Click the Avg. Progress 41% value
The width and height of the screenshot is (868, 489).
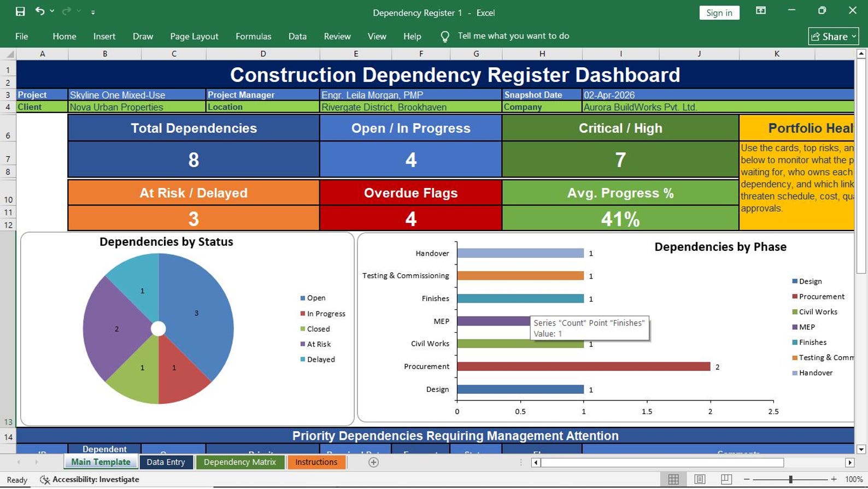coord(620,219)
